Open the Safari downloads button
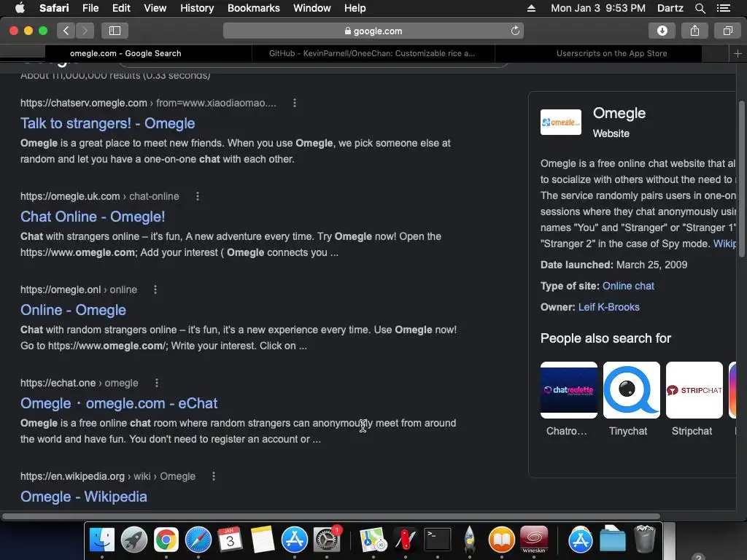The height and width of the screenshot is (560, 747). tap(662, 31)
